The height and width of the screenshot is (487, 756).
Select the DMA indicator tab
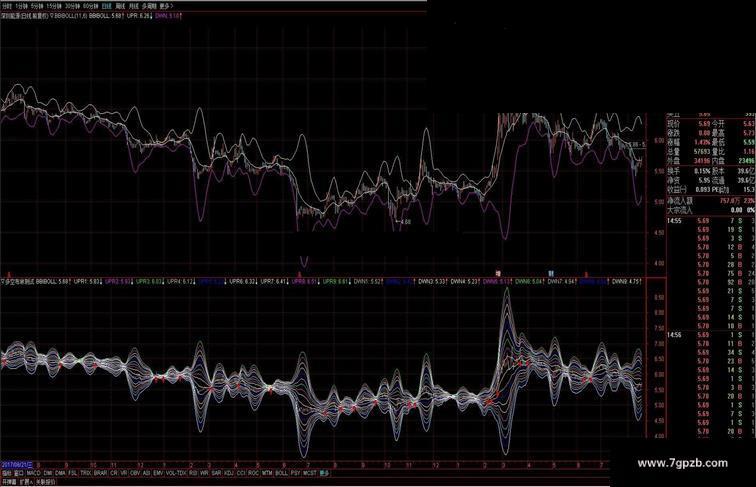pyautogui.click(x=60, y=473)
